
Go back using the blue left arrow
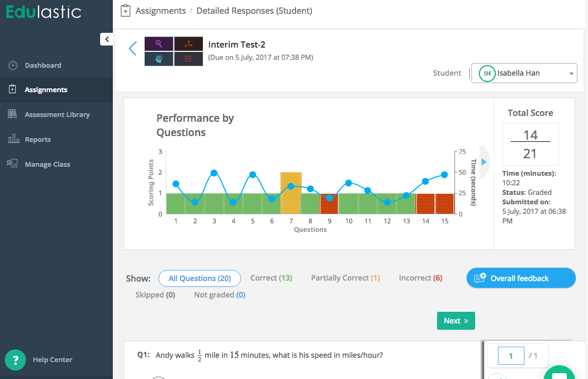[132, 49]
